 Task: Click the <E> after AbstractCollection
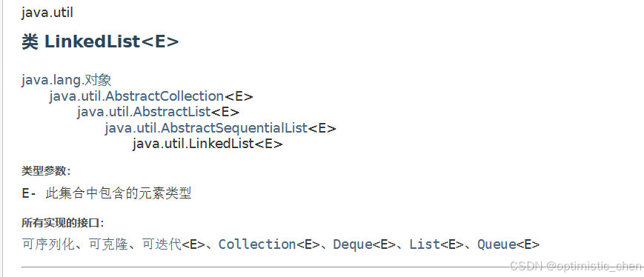pyautogui.click(x=239, y=96)
